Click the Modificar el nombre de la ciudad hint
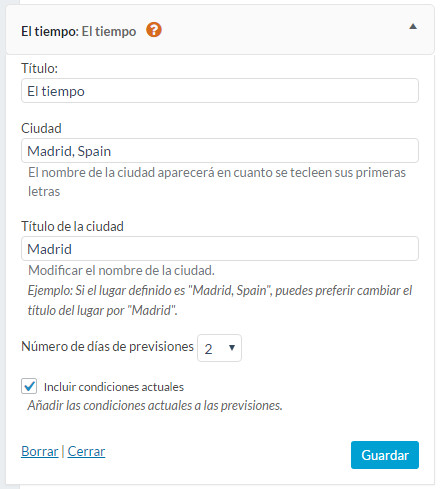 coord(121,270)
